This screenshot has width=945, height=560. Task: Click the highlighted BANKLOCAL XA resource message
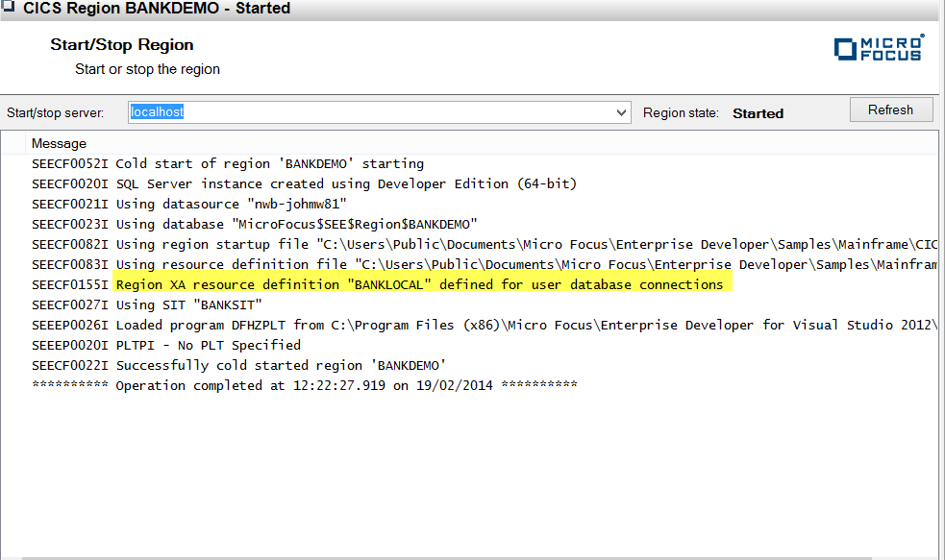coord(419,284)
